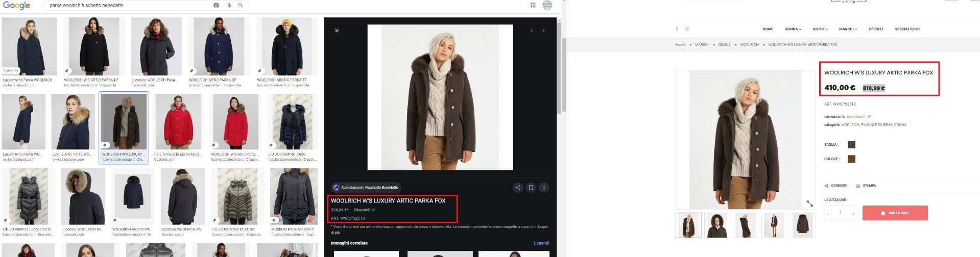This screenshot has width=980, height=257.
Task: Open the LIU-JO PIUMINO RASO result
Action: click(x=293, y=121)
